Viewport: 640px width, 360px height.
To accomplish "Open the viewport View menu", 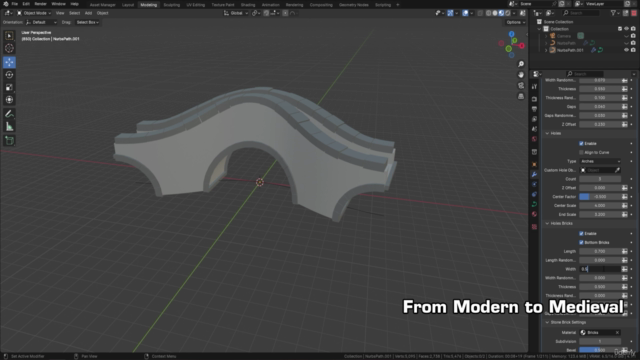I will pos(60,13).
